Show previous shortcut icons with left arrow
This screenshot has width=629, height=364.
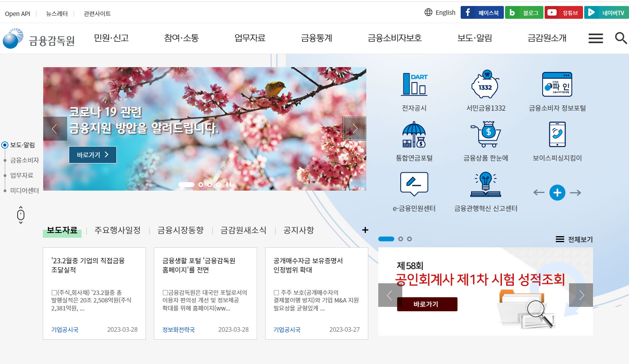[539, 193]
